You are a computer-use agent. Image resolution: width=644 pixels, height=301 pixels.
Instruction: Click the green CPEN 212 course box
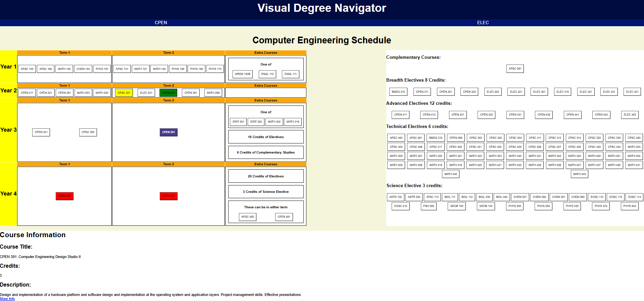(168, 93)
